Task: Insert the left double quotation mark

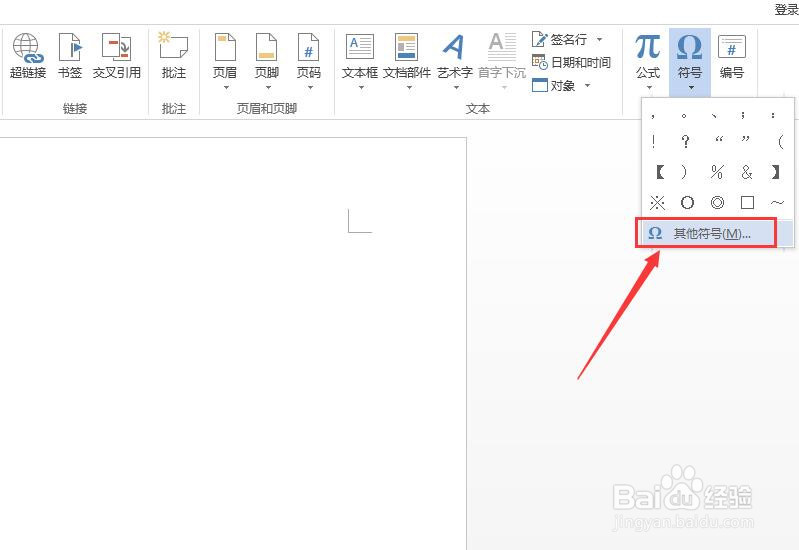Action: pos(718,139)
